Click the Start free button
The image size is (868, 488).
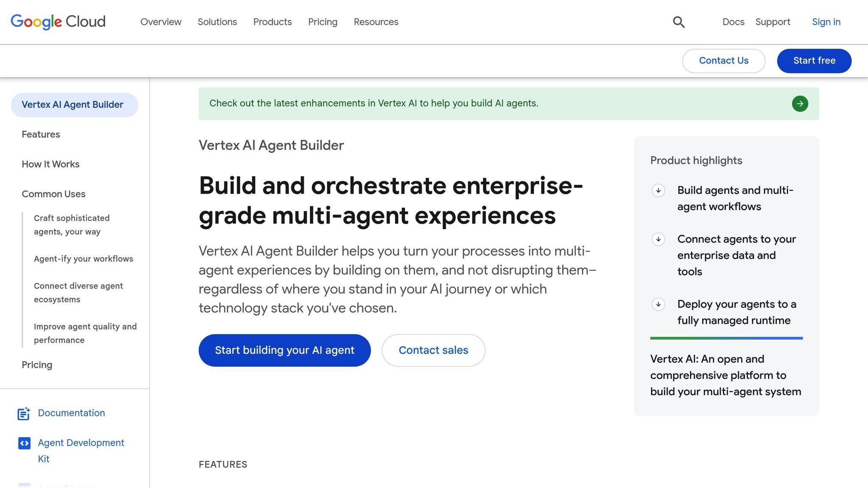(x=814, y=61)
